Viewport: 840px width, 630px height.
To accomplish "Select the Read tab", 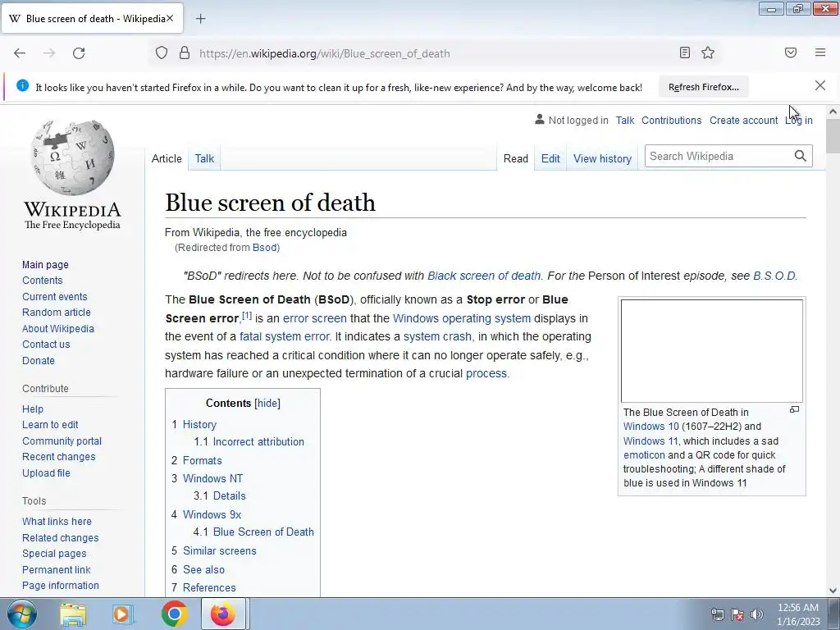I will (x=516, y=158).
